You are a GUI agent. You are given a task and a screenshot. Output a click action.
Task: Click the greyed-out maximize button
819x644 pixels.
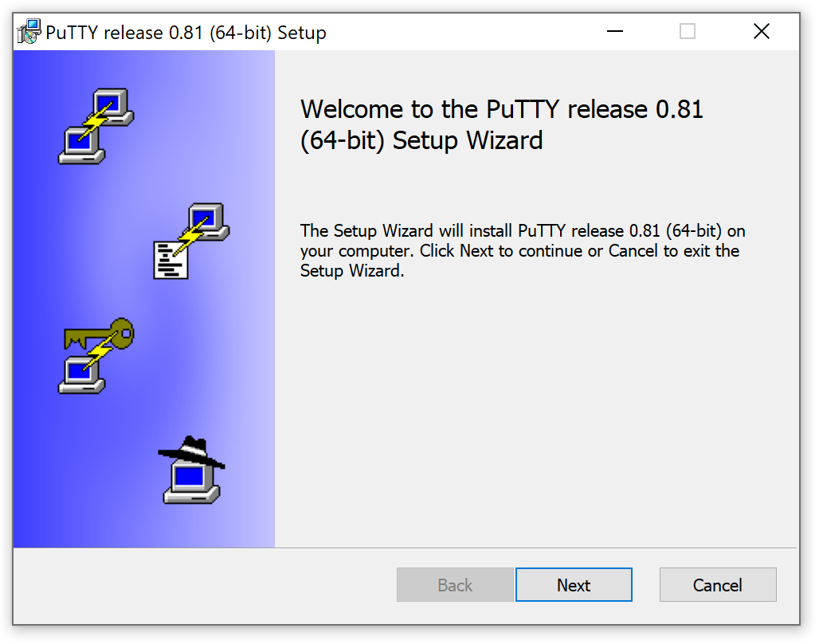687,31
